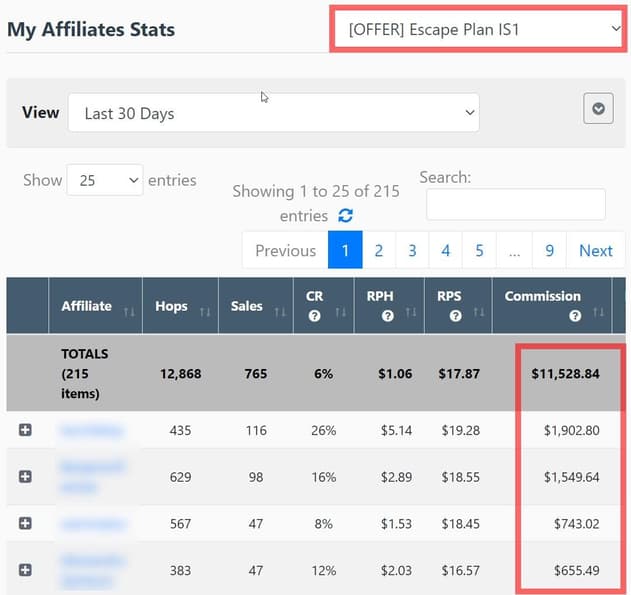The width and height of the screenshot is (631, 595).
Task: Expand the affiliate row with 383 hops
Action: (x=25, y=569)
